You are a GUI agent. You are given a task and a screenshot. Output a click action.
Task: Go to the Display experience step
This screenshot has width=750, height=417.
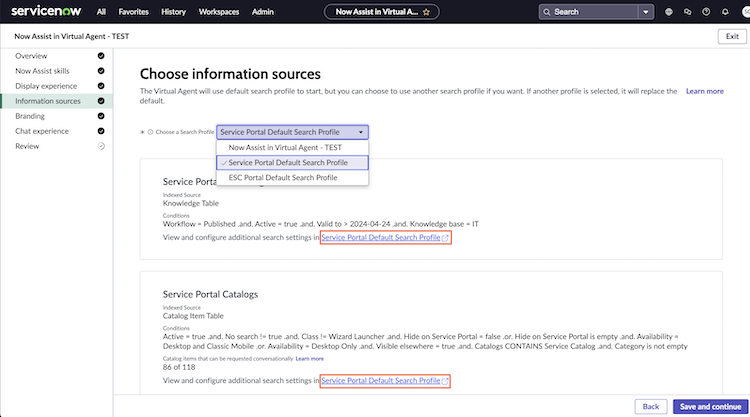46,86
